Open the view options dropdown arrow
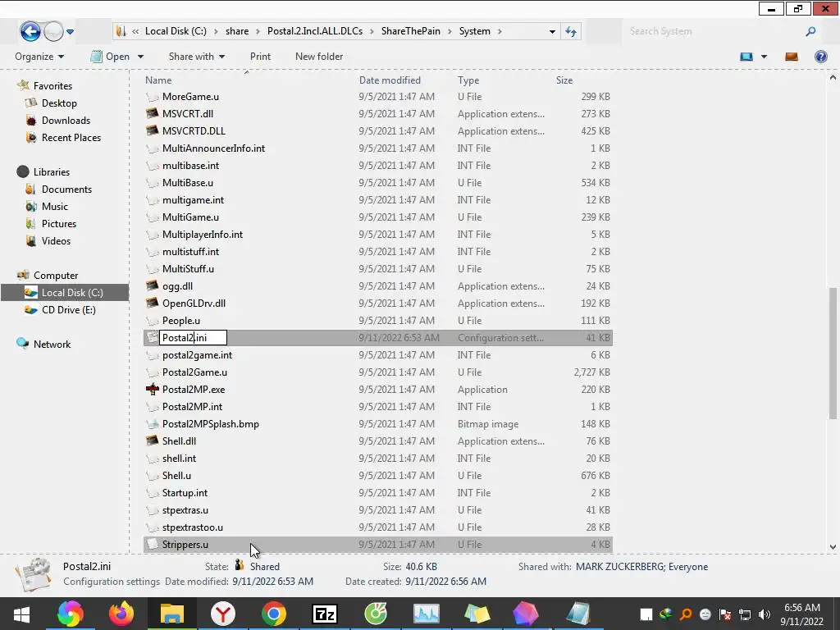Viewport: 840px width, 630px height. (764, 57)
